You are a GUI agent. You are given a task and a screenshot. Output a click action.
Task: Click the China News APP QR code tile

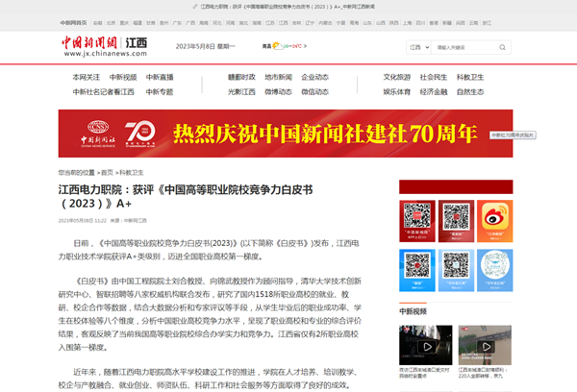click(x=417, y=221)
